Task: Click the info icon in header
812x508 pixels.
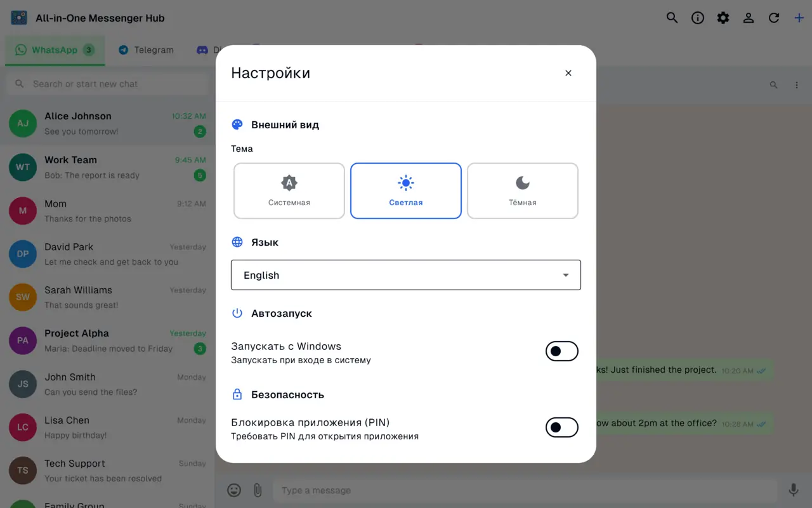Action: (x=698, y=18)
